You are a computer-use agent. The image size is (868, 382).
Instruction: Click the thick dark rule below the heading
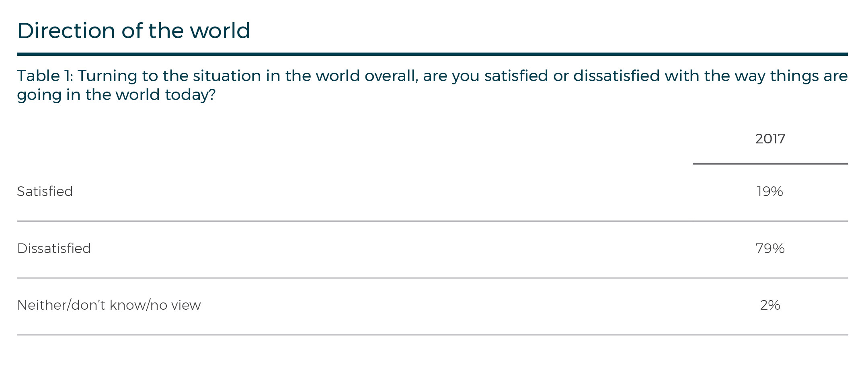432,54
